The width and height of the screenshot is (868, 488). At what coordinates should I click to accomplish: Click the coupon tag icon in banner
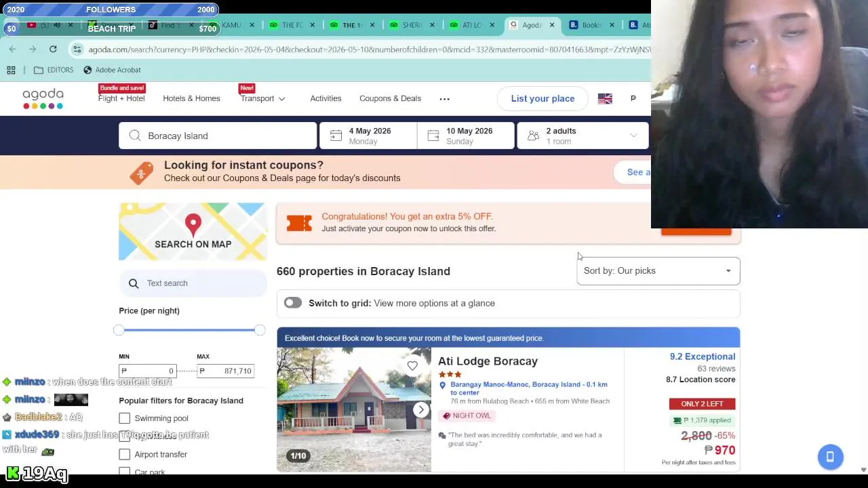(142, 172)
